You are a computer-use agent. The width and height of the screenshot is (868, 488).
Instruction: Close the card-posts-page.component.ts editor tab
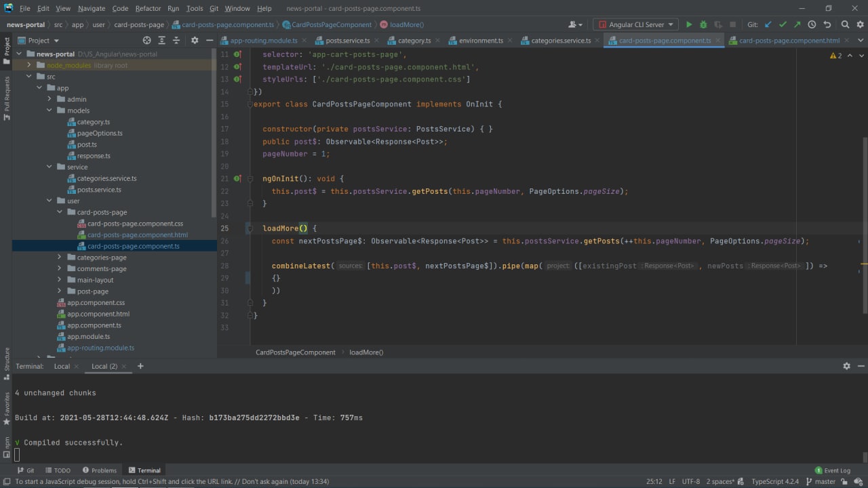point(717,41)
